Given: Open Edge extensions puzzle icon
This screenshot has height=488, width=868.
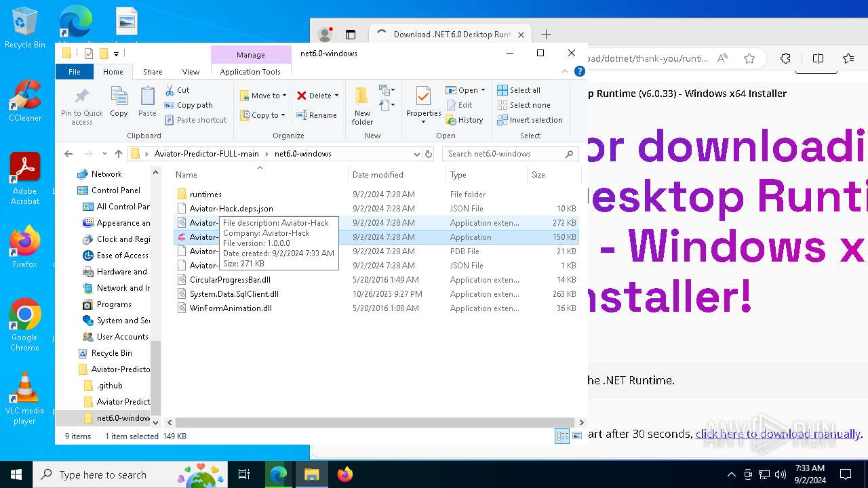Looking at the screenshot, I should coord(785,58).
